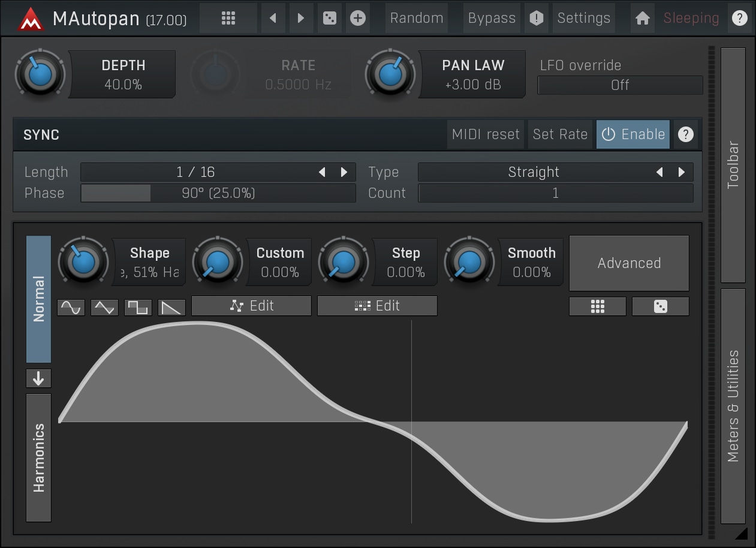This screenshot has width=756, height=548.
Task: Select the sine wave shape icon
Action: point(71,308)
